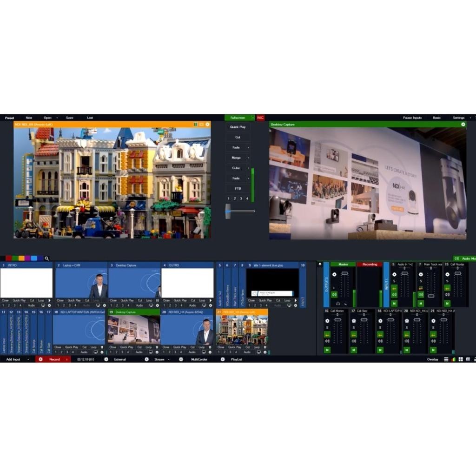Click the input search magnifier icon

[47, 258]
